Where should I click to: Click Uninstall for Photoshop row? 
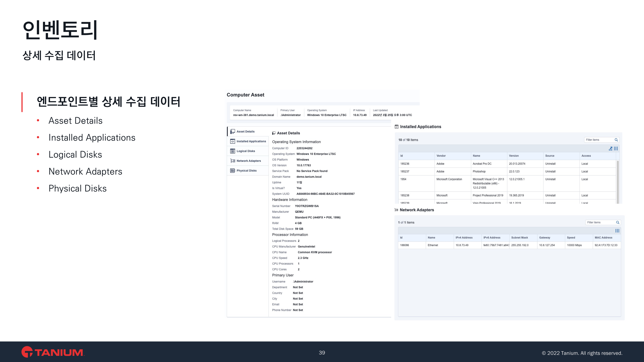point(550,171)
